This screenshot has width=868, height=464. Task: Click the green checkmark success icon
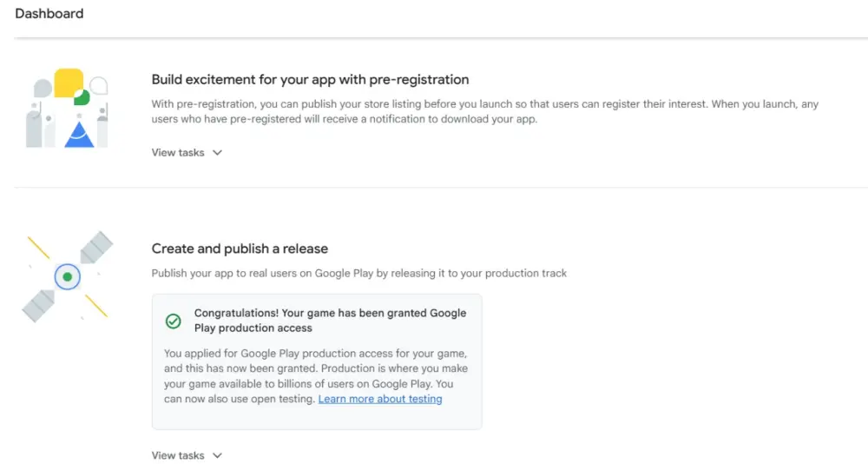[174, 321]
